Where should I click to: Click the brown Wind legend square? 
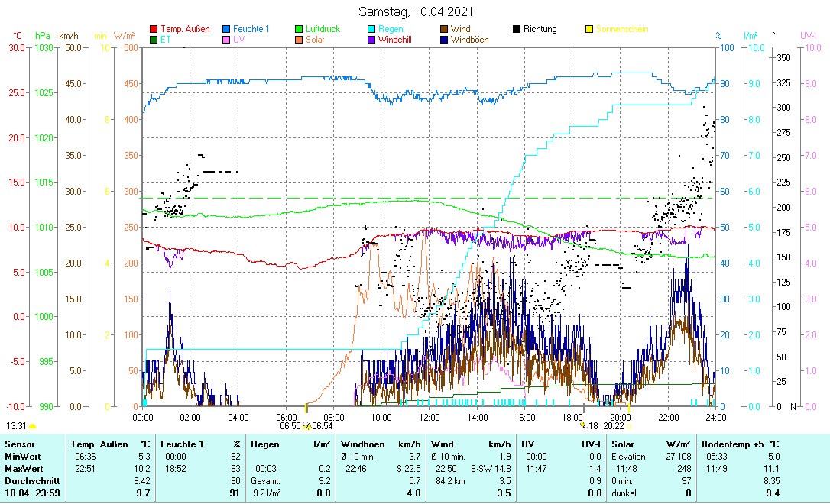(x=444, y=30)
